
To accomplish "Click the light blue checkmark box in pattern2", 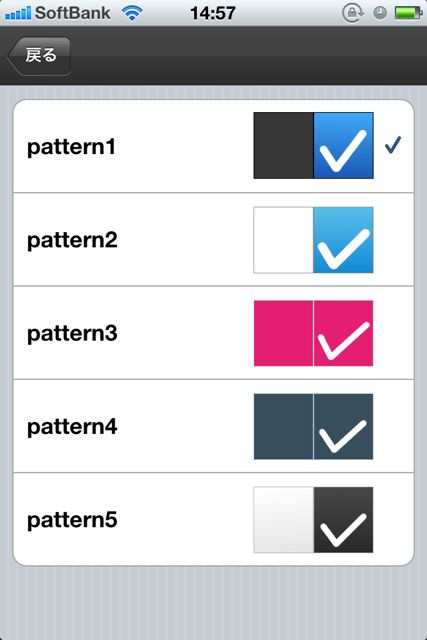I will click(343, 240).
